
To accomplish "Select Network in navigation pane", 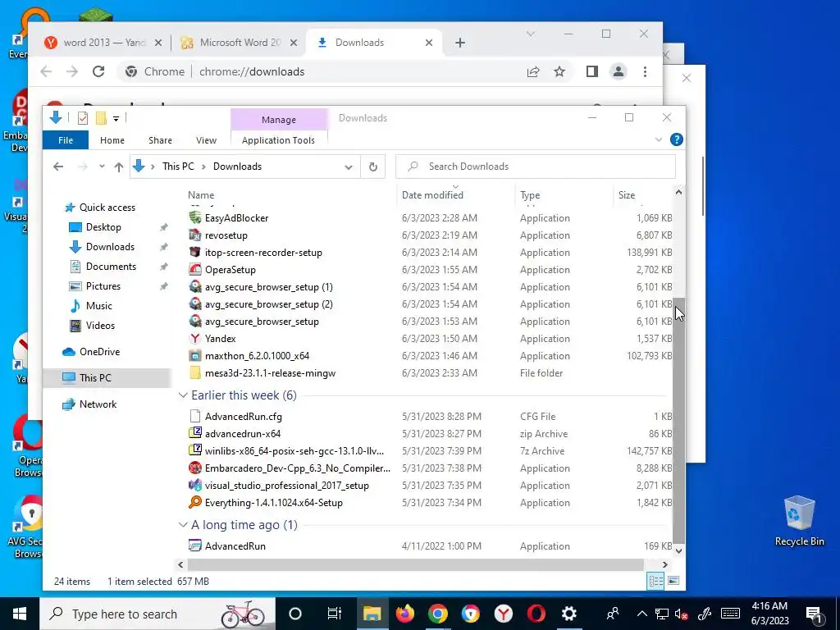I will [98, 404].
